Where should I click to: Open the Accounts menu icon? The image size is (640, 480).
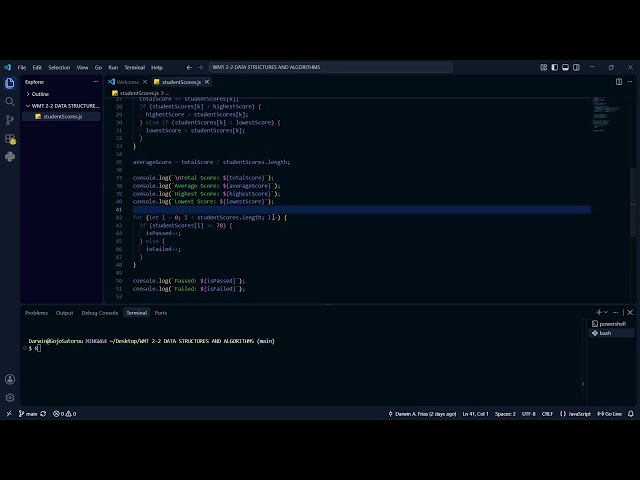[10, 380]
